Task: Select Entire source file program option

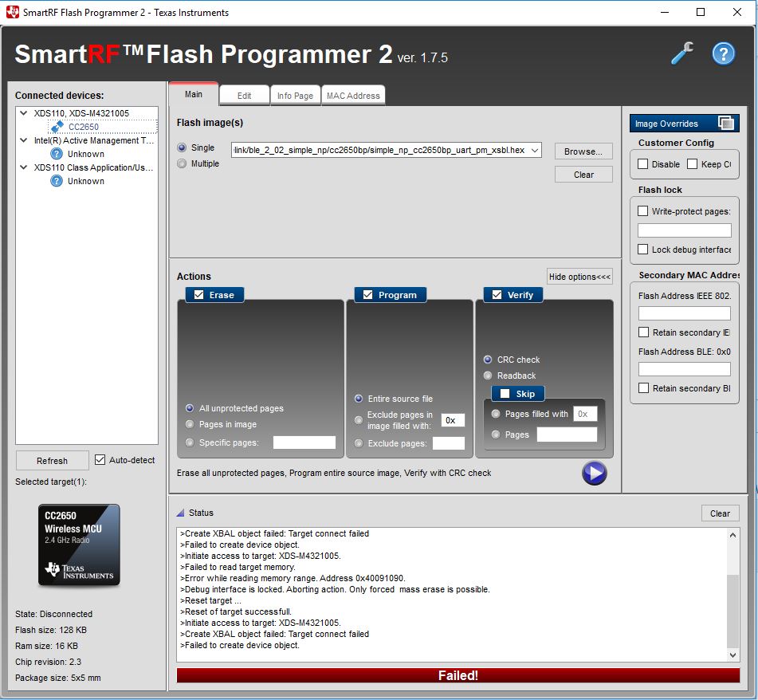Action: click(359, 399)
